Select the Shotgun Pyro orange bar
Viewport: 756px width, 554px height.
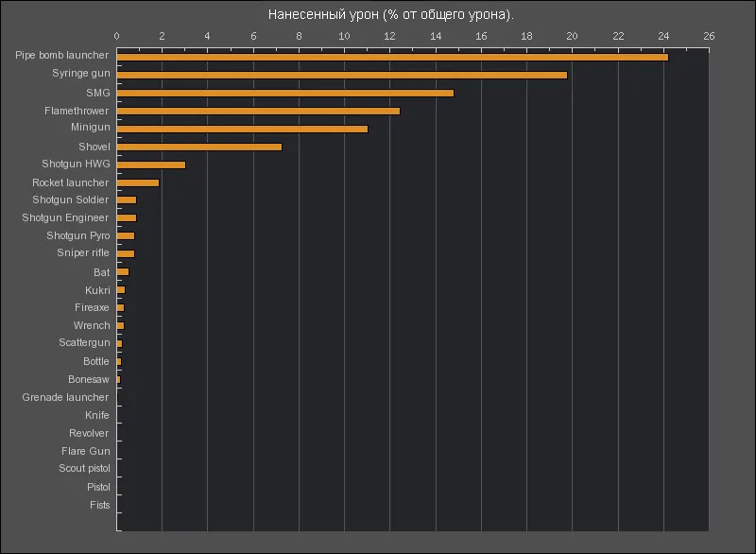[x=126, y=235]
